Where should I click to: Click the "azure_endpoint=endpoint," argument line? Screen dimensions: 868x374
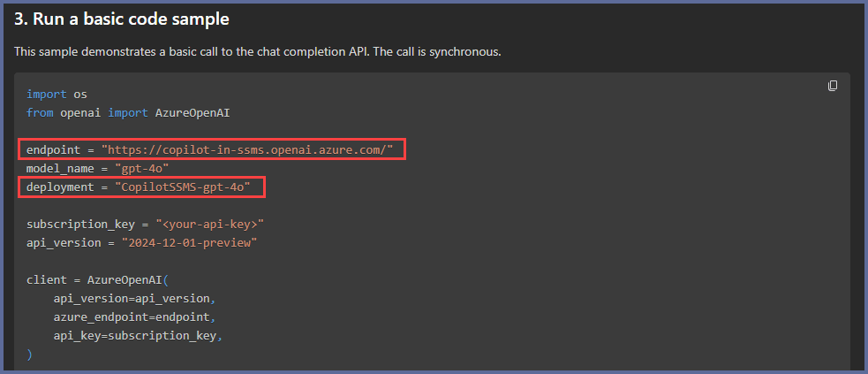[134, 317]
